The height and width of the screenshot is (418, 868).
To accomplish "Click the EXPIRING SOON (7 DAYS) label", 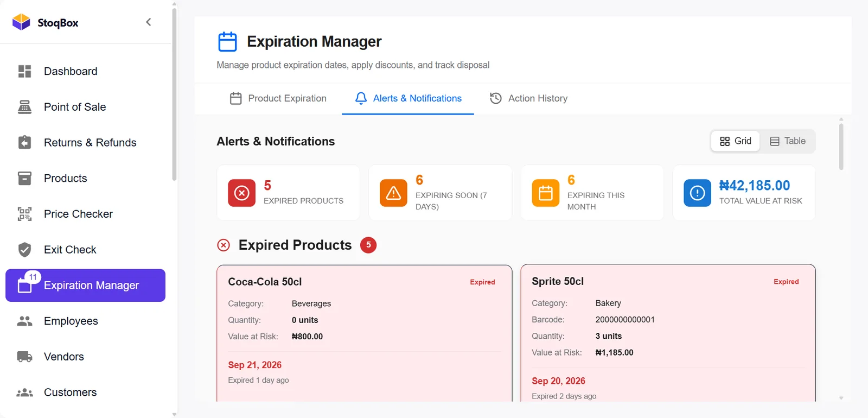I will 451,201.
